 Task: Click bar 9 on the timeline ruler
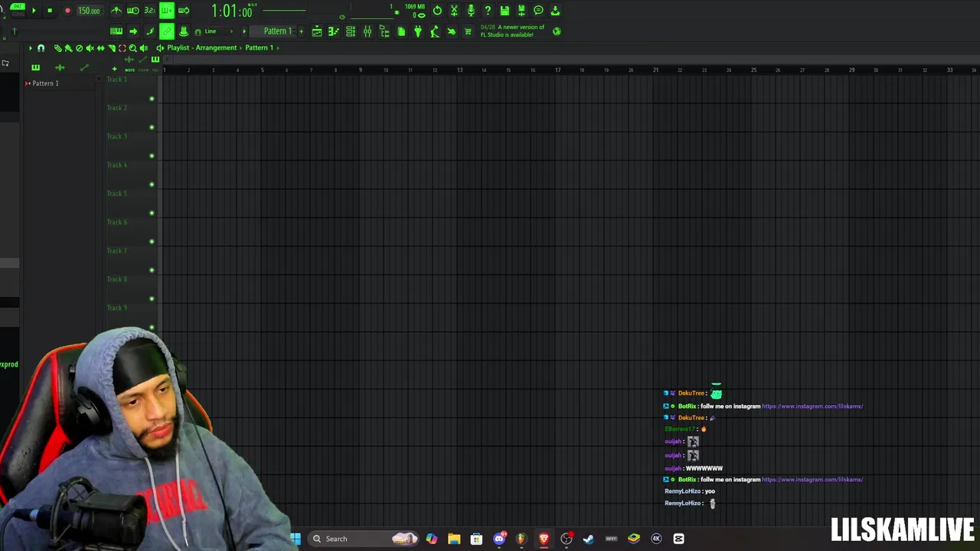(361, 70)
